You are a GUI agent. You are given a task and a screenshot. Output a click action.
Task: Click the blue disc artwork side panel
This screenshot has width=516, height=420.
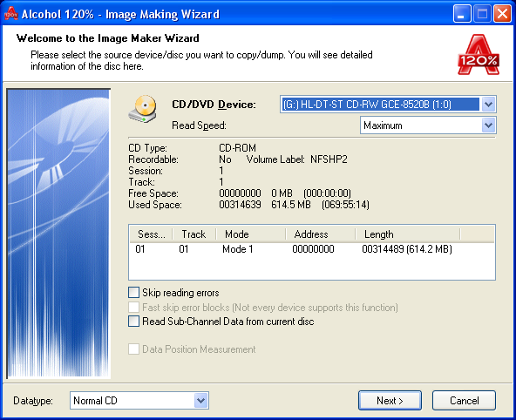[58, 234]
